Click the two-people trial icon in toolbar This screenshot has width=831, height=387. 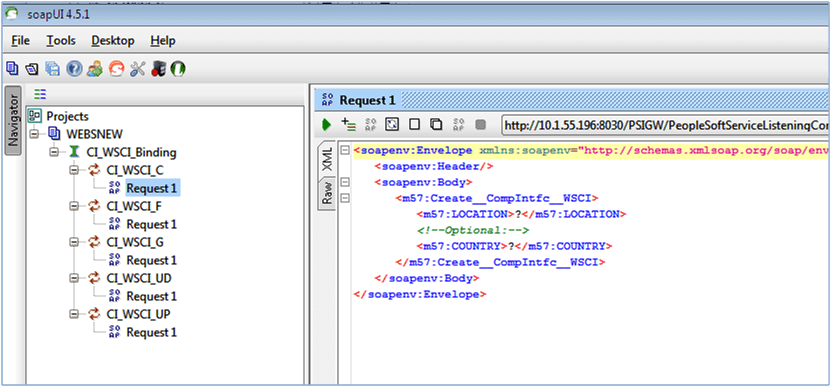click(x=95, y=69)
